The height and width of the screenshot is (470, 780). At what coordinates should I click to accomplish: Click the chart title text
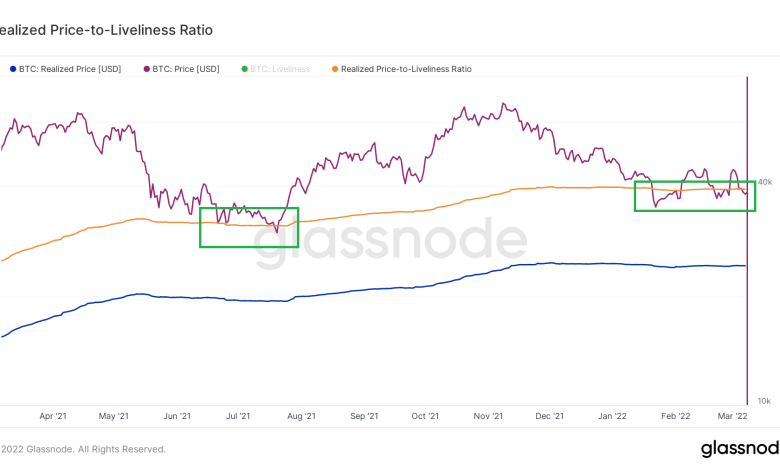(106, 30)
